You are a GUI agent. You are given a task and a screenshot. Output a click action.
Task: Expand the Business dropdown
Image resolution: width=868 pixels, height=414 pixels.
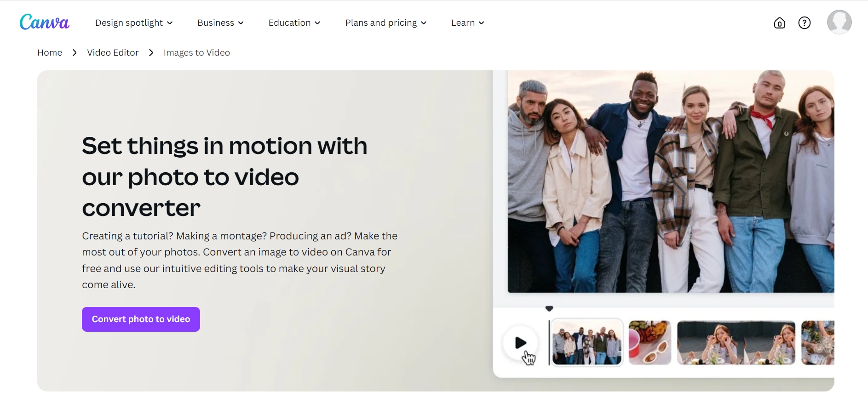click(220, 23)
